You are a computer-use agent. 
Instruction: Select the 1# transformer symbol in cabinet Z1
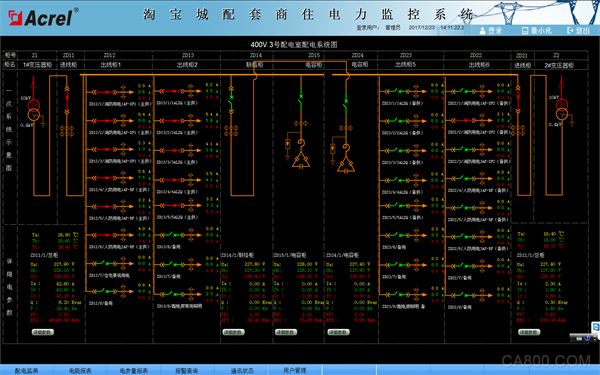coord(34,109)
